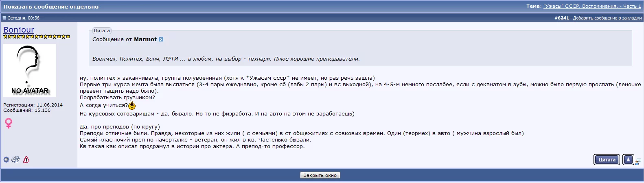Click the Регистрация: 11.06.2014 text
The width and height of the screenshot is (644, 183).
click(33, 105)
